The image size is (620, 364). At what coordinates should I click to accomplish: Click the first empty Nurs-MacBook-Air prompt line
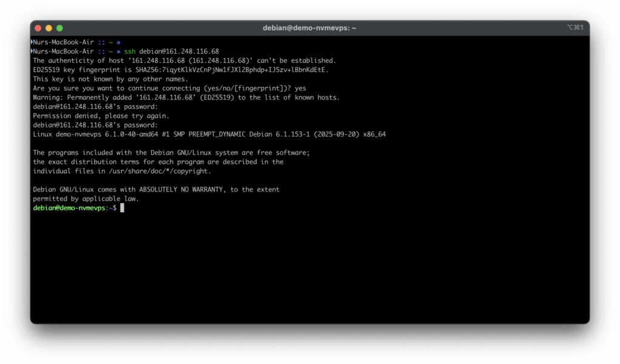[x=75, y=42]
